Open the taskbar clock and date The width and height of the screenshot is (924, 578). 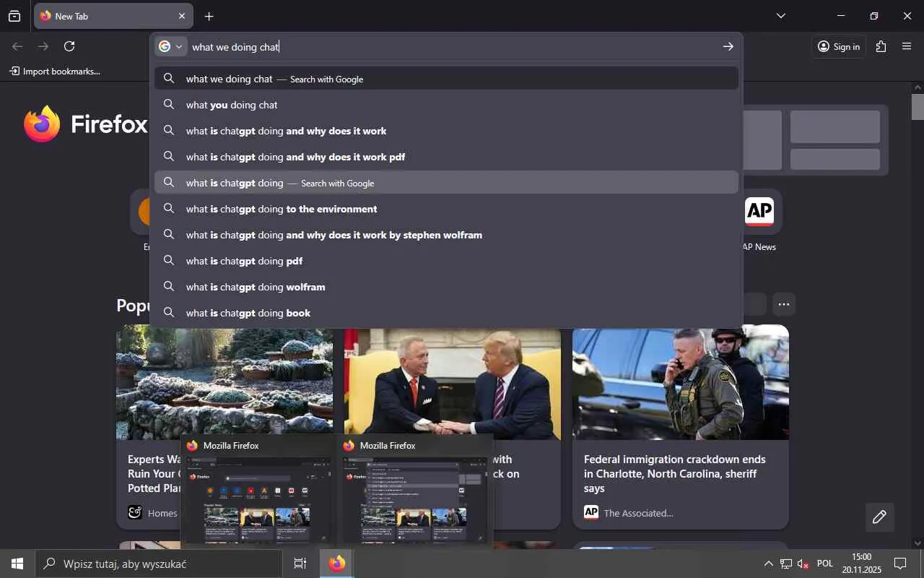861,564
